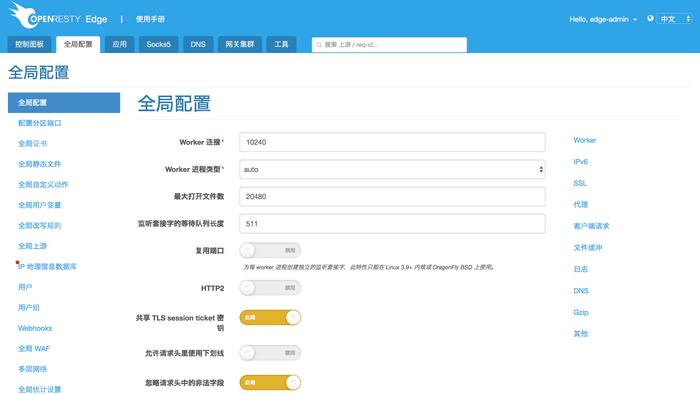Select the 全局配置 top tab

click(x=78, y=44)
